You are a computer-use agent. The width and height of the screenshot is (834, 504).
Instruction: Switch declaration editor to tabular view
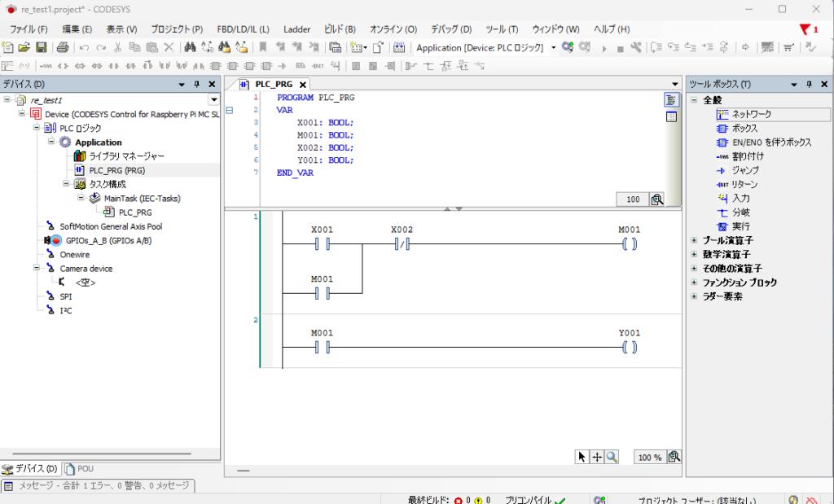(x=671, y=117)
